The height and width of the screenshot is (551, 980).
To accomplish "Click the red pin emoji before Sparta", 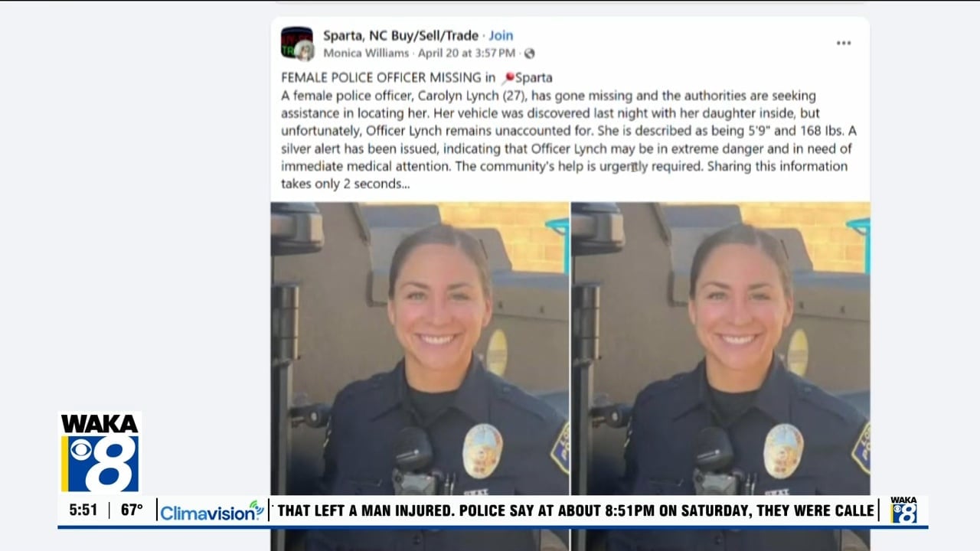I will coord(507,78).
